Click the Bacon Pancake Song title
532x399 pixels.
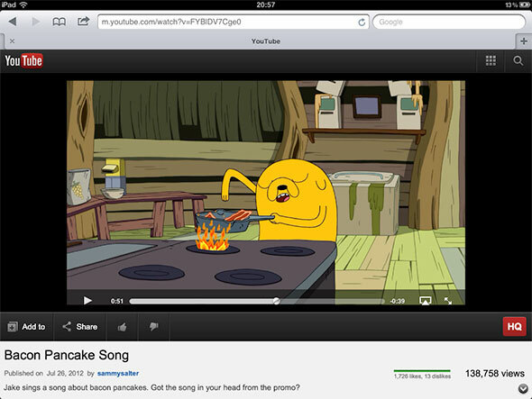pos(67,355)
